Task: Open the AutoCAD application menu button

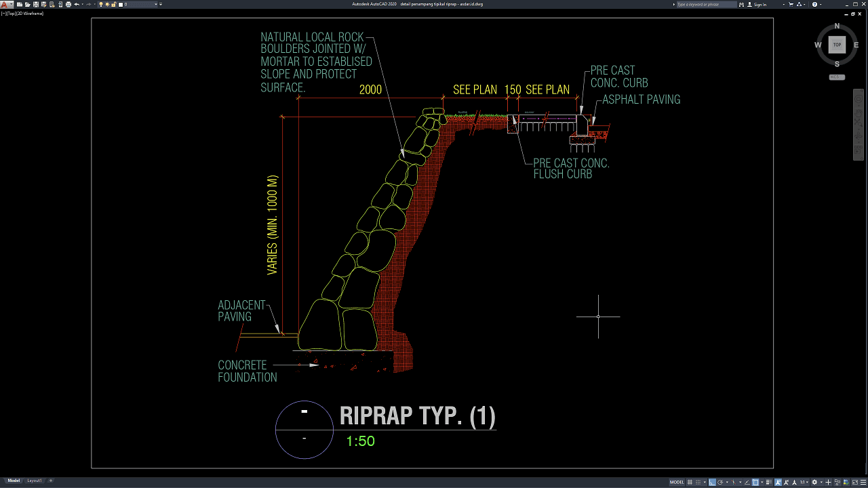Action: point(5,4)
